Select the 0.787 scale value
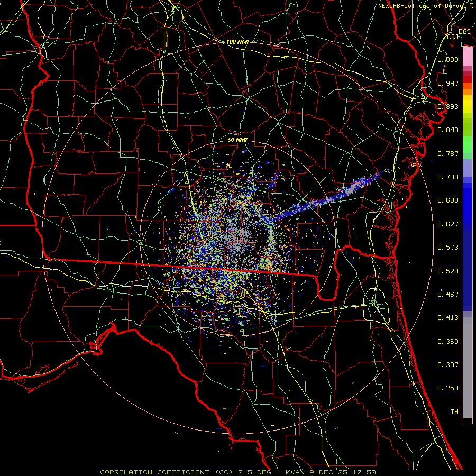 pyautogui.click(x=448, y=153)
